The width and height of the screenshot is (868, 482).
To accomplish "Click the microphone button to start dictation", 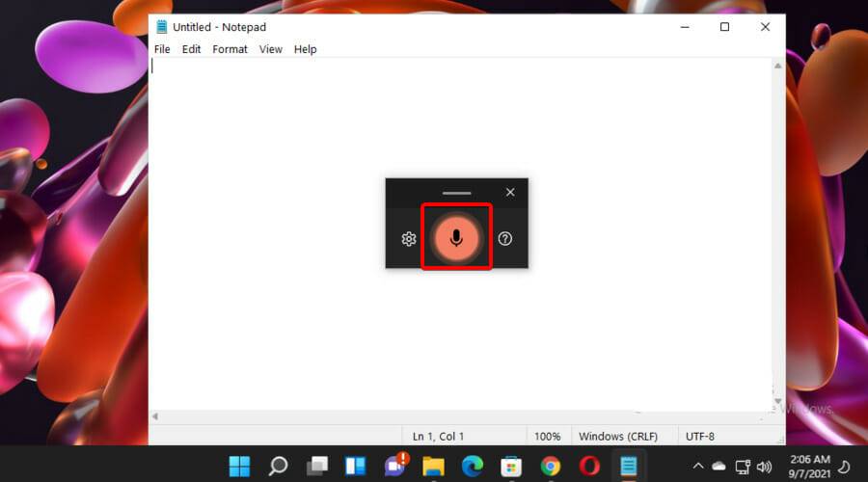I will coord(456,238).
